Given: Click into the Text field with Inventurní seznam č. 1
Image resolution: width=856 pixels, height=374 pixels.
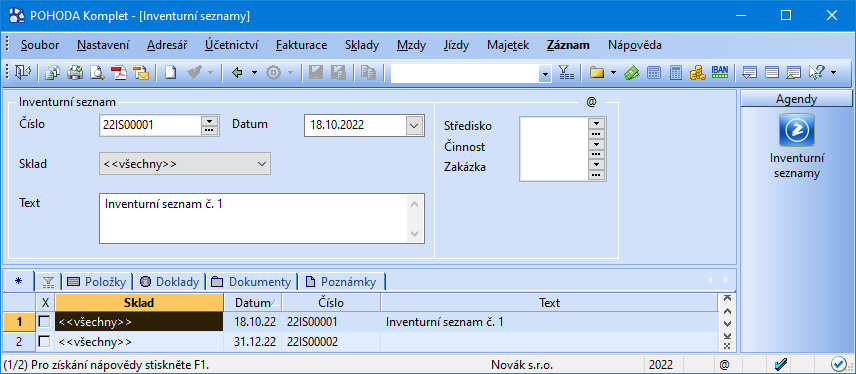Looking at the screenshot, I should (261, 218).
